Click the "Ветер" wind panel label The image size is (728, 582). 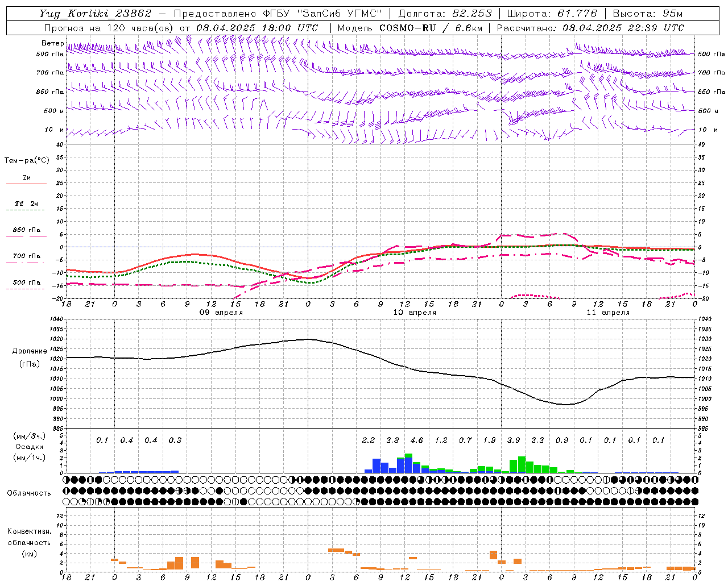click(x=52, y=43)
